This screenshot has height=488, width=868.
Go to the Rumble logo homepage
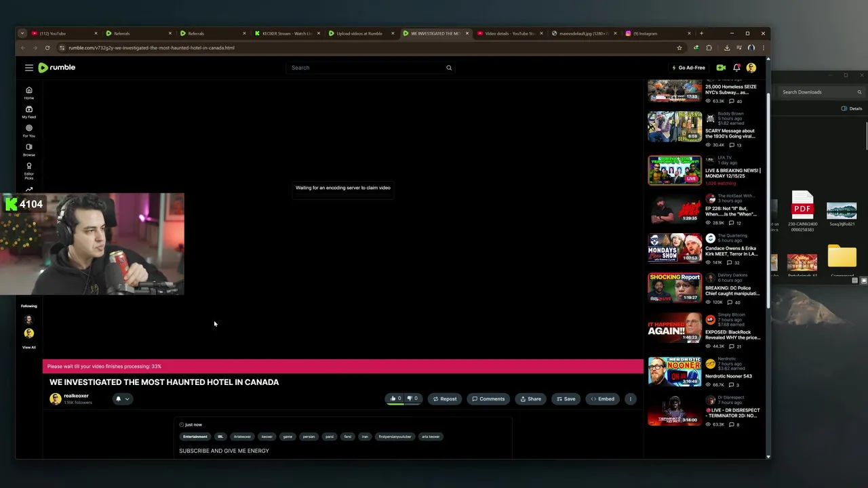pyautogui.click(x=57, y=68)
